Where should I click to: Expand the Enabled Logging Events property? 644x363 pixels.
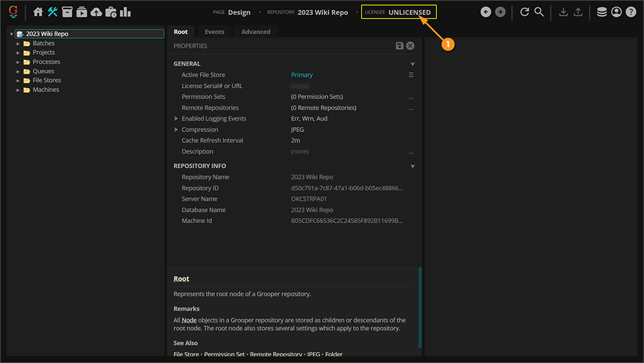coord(176,119)
